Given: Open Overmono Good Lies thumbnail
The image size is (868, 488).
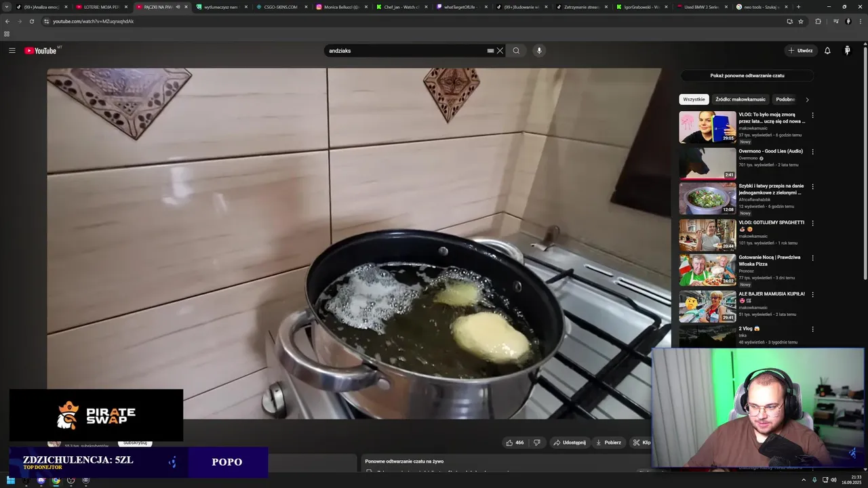Looking at the screenshot, I should (707, 163).
